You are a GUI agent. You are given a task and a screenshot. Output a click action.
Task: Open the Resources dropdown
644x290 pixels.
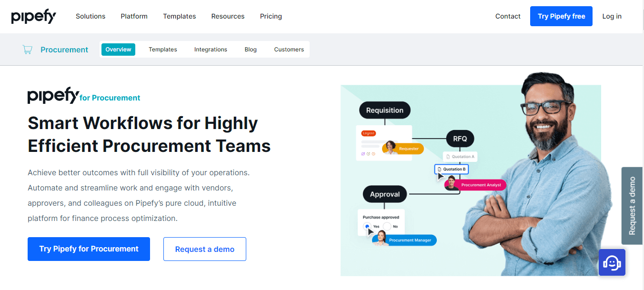pos(228,16)
